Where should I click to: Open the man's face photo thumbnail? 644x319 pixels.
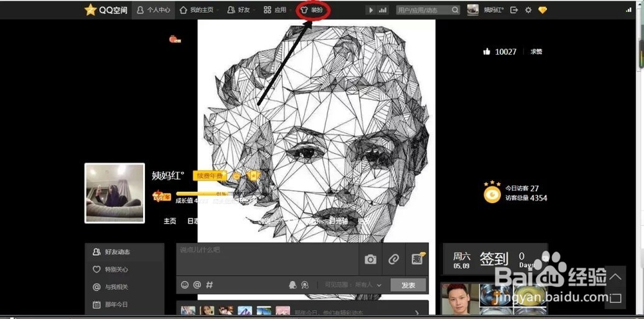pos(459,298)
